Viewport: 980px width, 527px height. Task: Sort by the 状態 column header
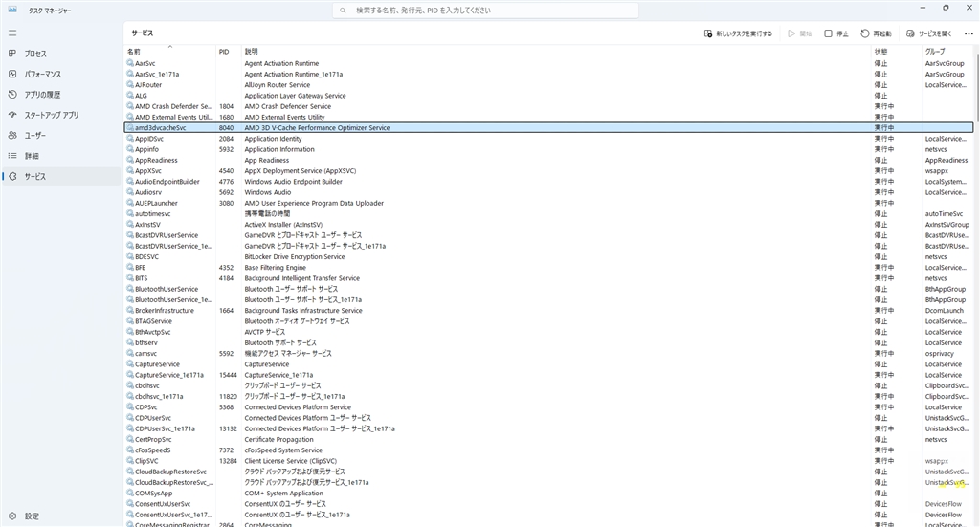click(x=896, y=52)
